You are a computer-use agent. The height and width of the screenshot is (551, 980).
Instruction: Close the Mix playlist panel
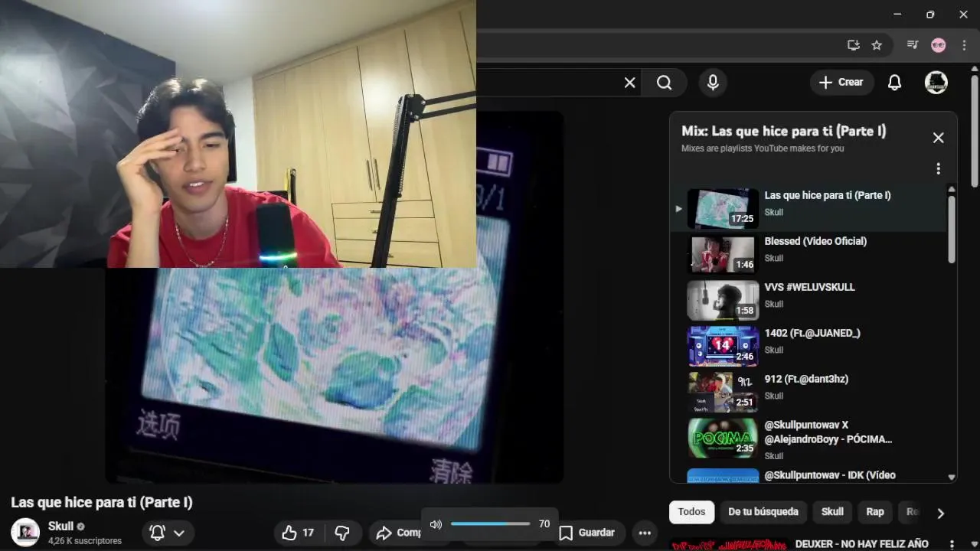(938, 138)
